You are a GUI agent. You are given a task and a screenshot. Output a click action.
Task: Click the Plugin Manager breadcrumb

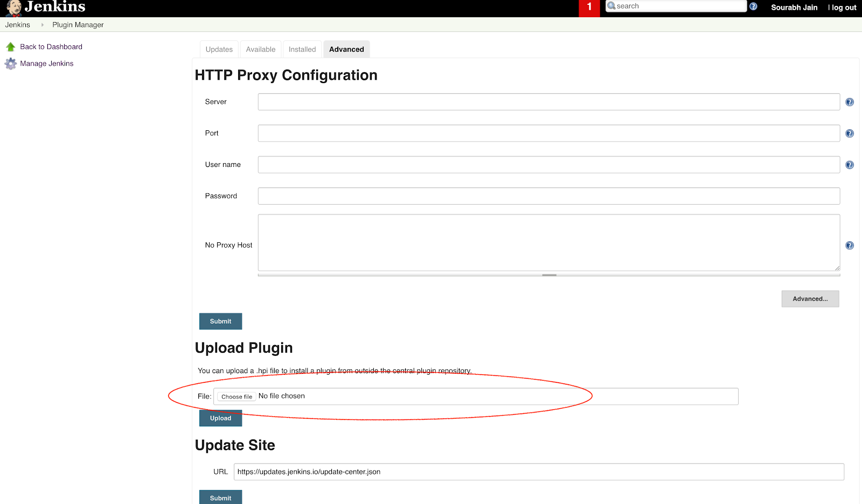pyautogui.click(x=78, y=25)
